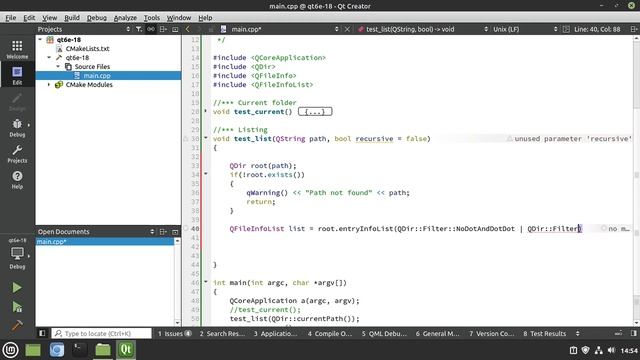This screenshot has width=640, height=360.
Task: Show the Version Control pane
Action: (491, 333)
